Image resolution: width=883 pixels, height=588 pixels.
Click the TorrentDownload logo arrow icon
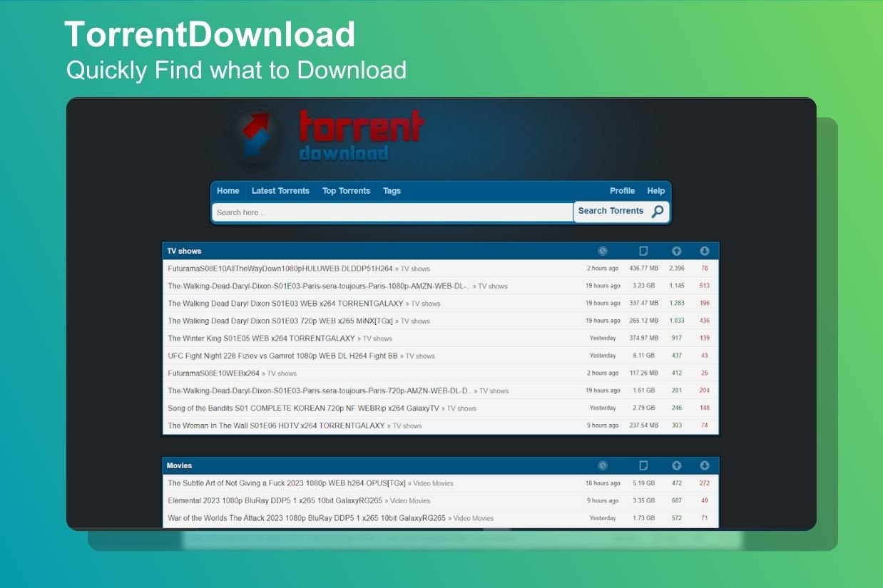point(254,135)
